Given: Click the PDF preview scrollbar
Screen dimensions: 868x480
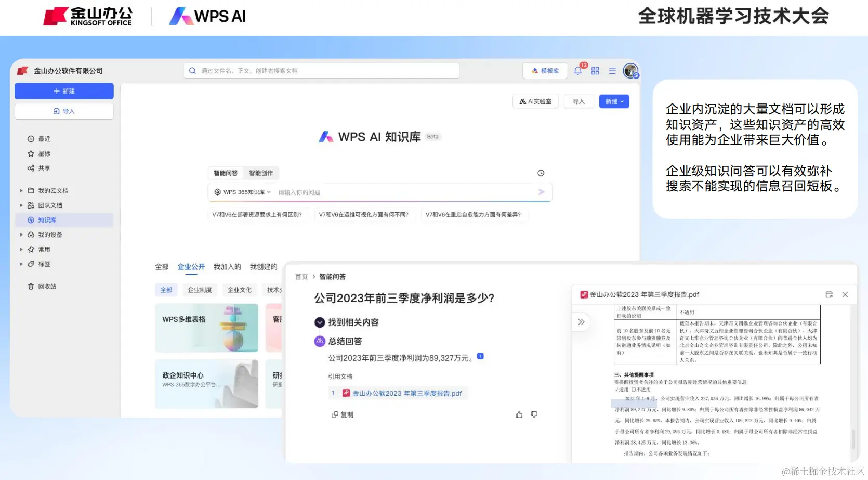Looking at the screenshot, I should point(853,439).
